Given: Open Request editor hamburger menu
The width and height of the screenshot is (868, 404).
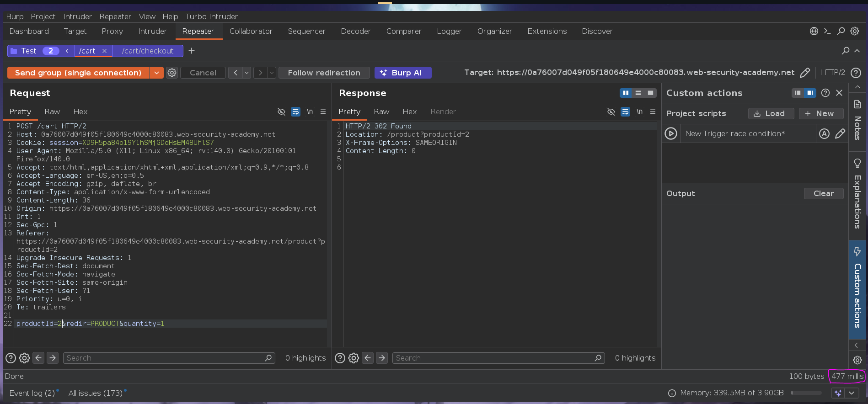Looking at the screenshot, I should pos(323,112).
